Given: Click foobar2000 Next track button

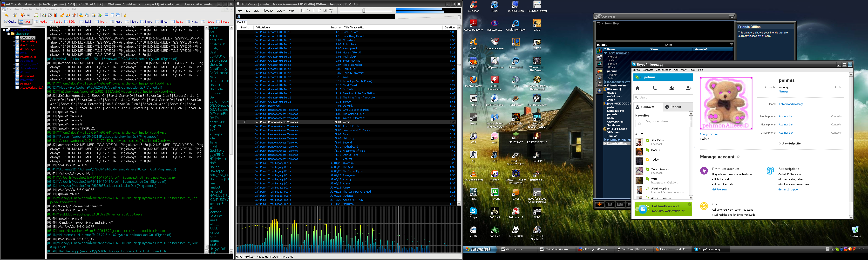Looking at the screenshot, I should (x=325, y=11).
